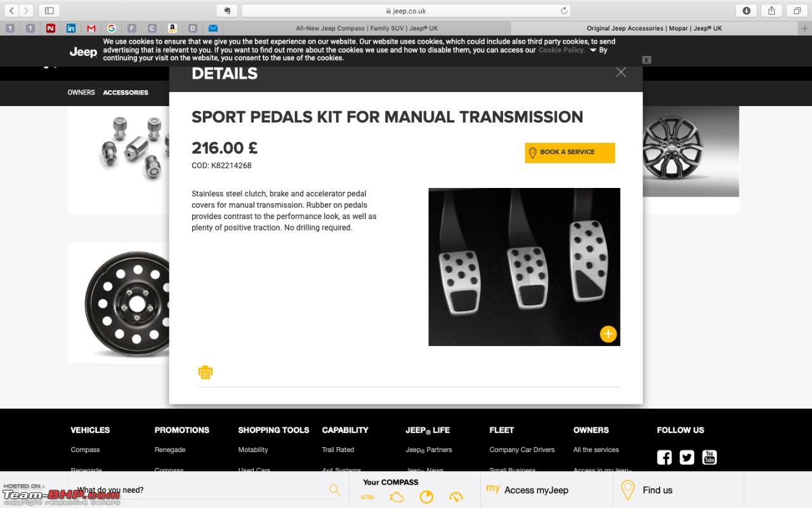
Task: Open the Find us location link
Action: 657,490
